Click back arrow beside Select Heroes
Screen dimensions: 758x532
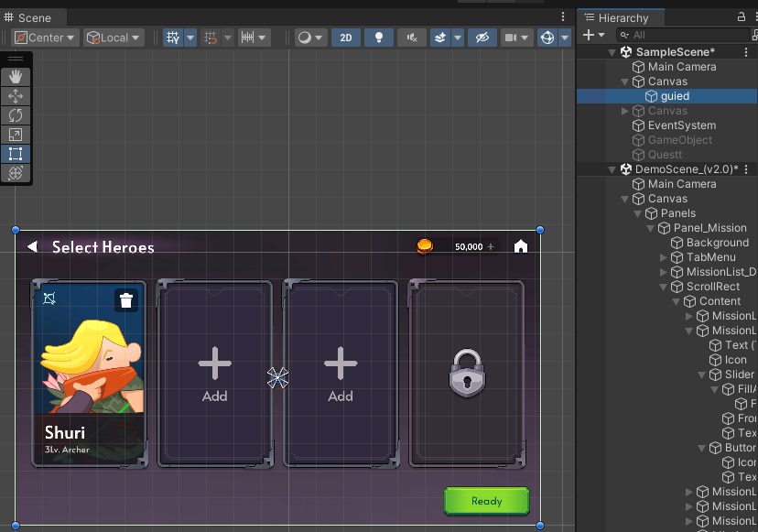pos(32,246)
